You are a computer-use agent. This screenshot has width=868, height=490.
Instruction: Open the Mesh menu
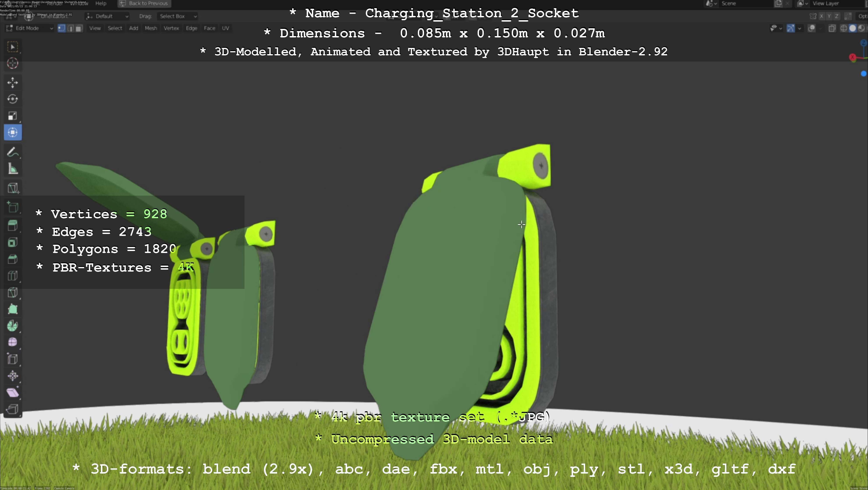point(151,28)
